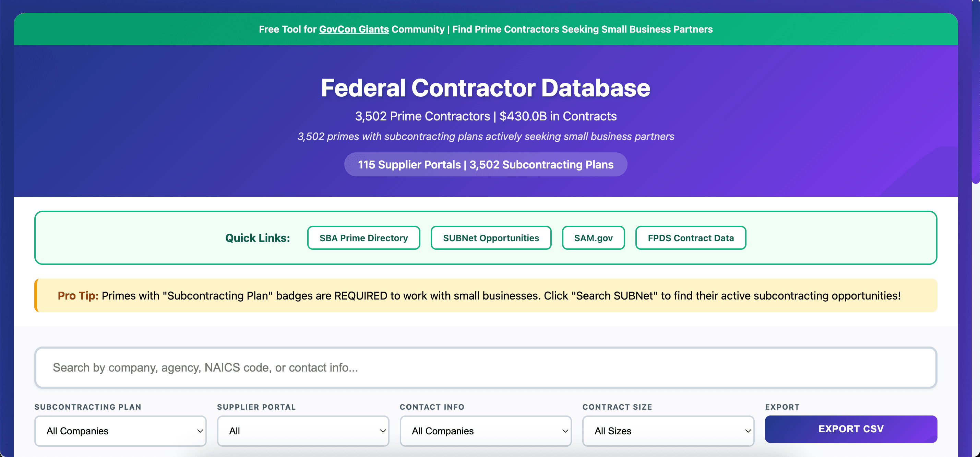
Task: Click the Export CSV button
Action: 851,429
